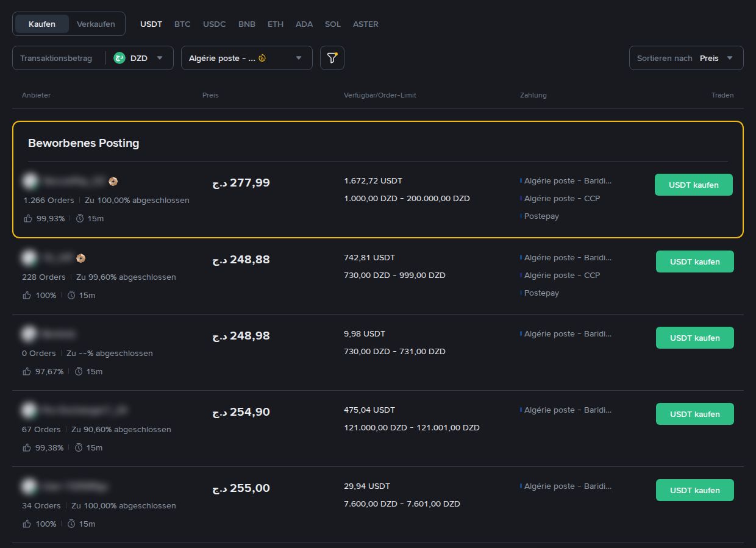Open the filter funnel button
756x548 pixels.
[332, 58]
